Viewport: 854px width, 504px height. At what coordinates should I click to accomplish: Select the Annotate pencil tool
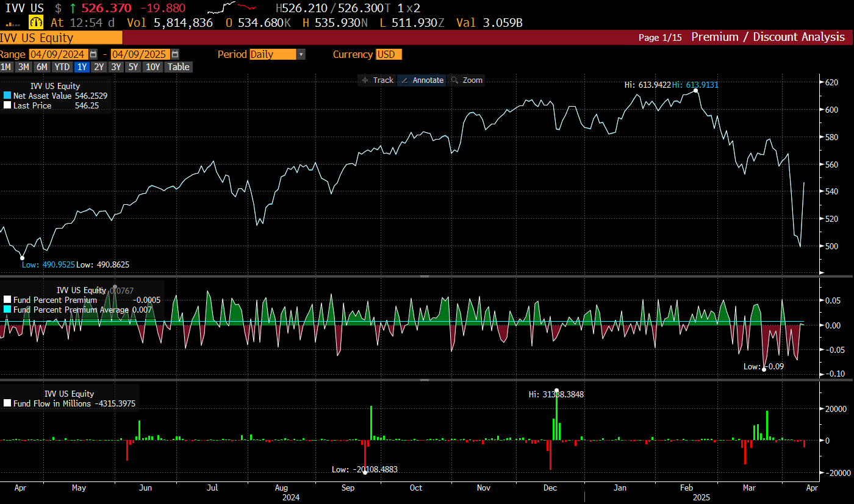pos(422,80)
